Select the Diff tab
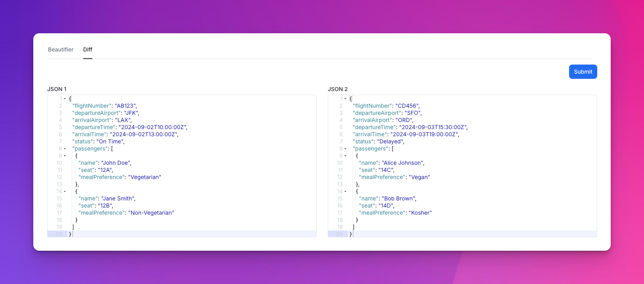 click(x=88, y=50)
